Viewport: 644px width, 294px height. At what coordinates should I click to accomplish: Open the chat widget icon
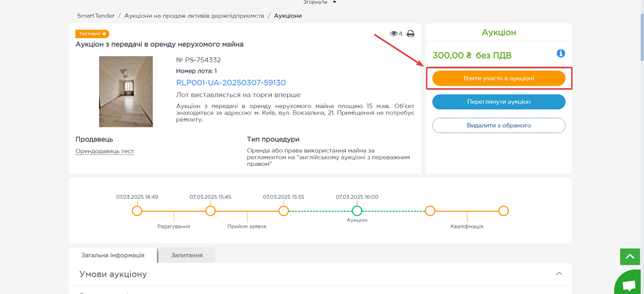629,284
